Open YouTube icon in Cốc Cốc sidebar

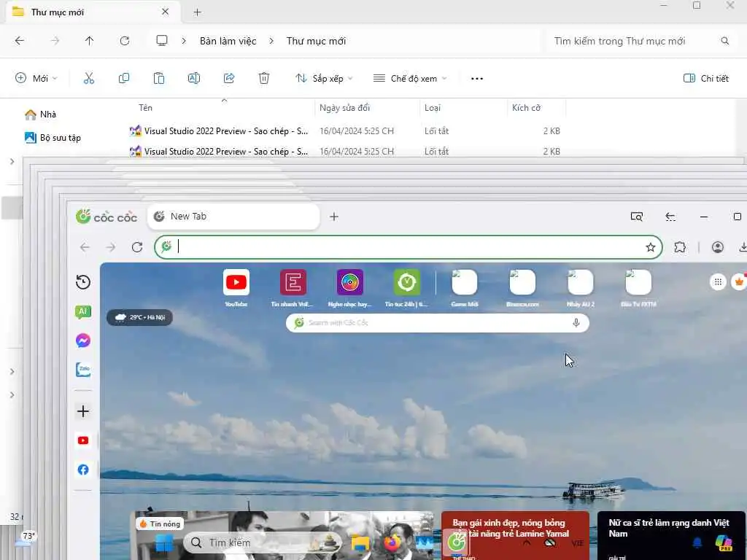(x=83, y=440)
